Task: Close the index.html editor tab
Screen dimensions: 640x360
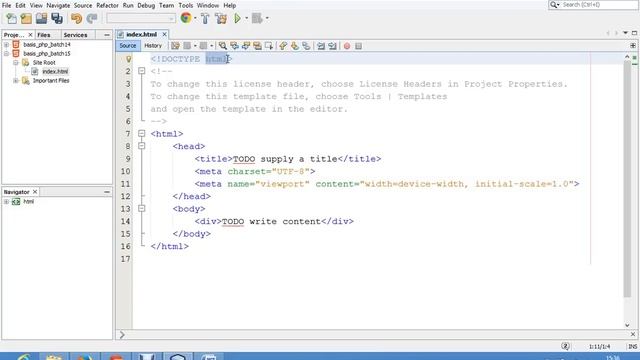Action: [164, 34]
